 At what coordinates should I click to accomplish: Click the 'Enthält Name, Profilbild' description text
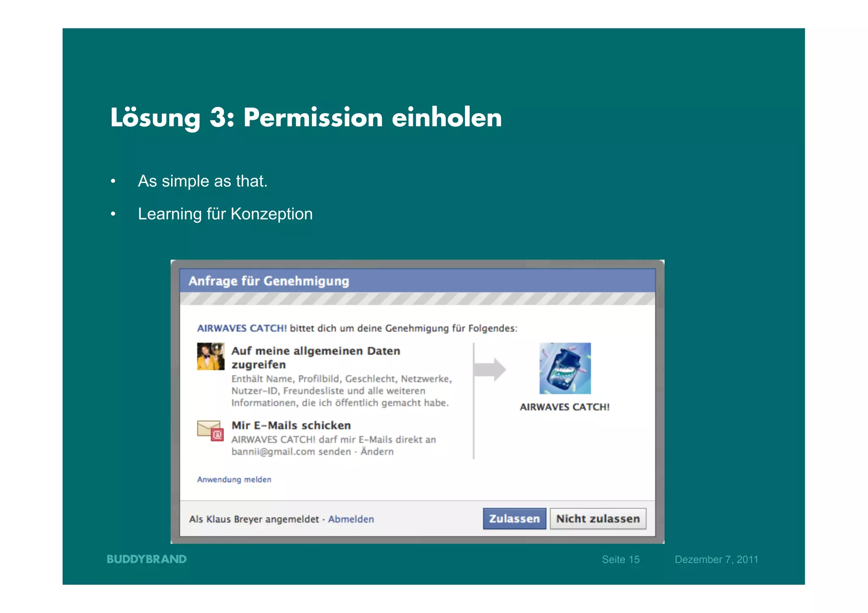tap(341, 391)
